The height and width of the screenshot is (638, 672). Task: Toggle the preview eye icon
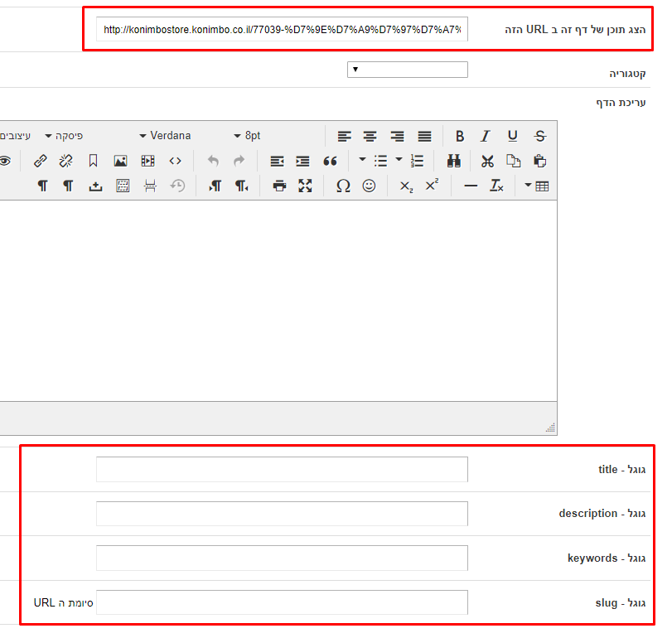coord(5,161)
